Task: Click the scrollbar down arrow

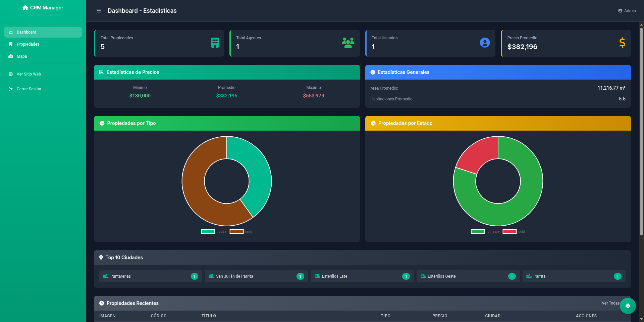Action: pos(641,319)
